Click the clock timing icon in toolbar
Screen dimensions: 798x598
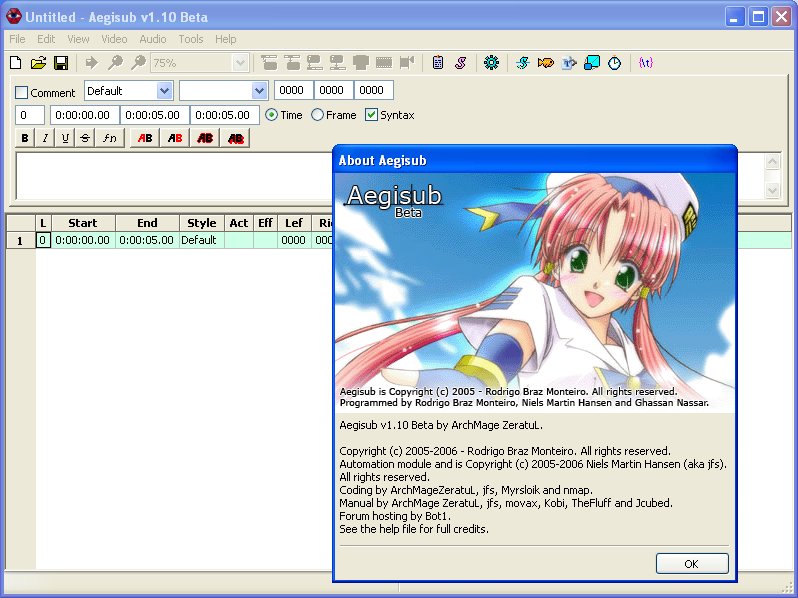click(615, 63)
